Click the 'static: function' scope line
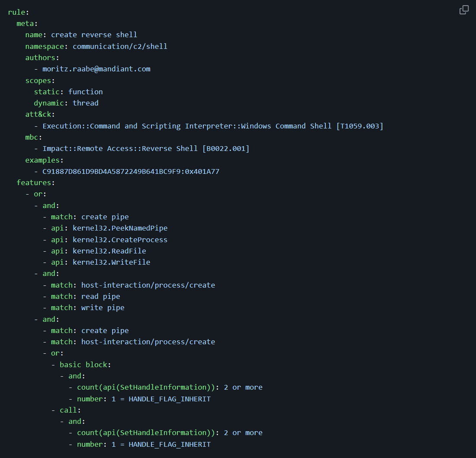Image resolution: width=476 pixels, height=458 pixels. [x=68, y=92]
